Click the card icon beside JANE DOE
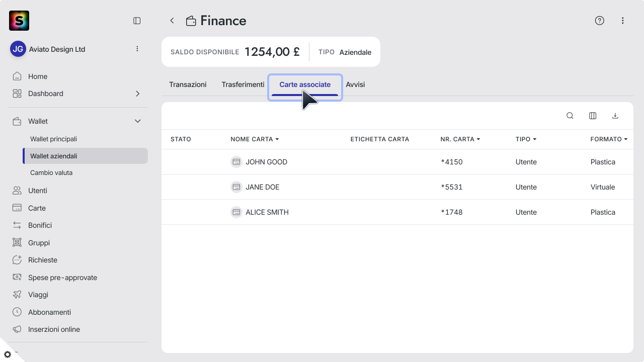644x362 pixels. pos(236,187)
